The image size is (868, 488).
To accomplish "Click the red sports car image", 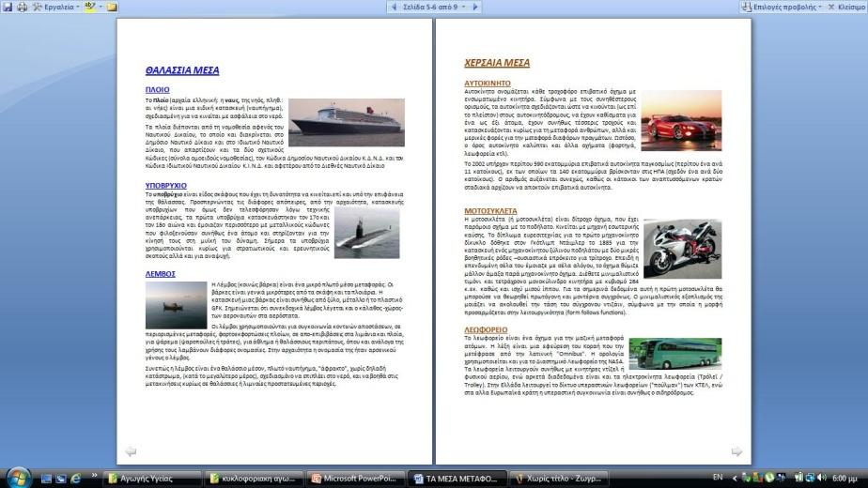I will [x=681, y=120].
